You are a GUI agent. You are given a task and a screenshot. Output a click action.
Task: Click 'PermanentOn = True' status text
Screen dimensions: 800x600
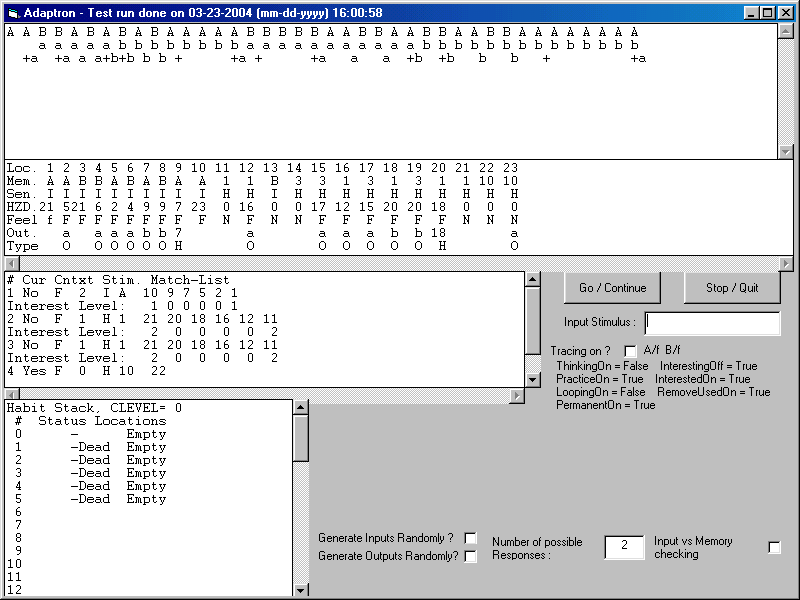pos(606,405)
